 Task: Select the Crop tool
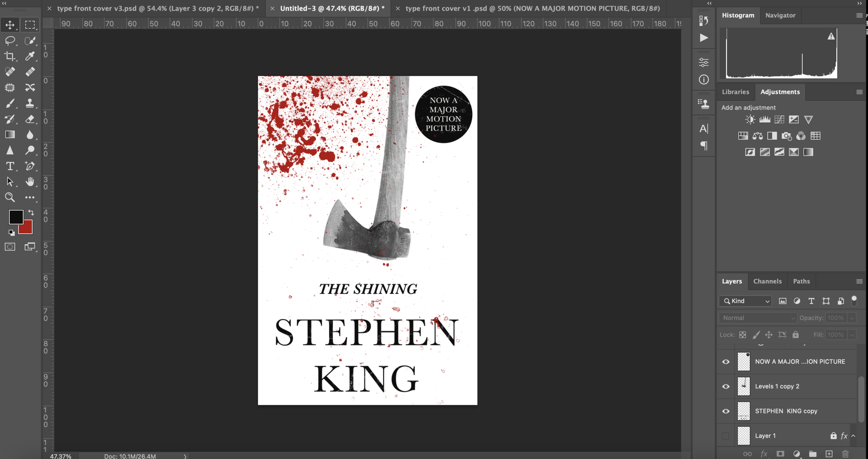[10, 56]
